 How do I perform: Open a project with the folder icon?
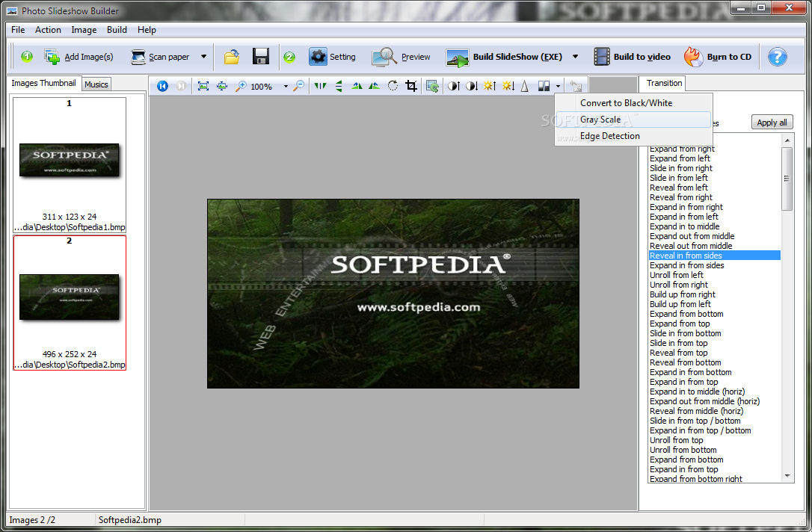pyautogui.click(x=232, y=56)
